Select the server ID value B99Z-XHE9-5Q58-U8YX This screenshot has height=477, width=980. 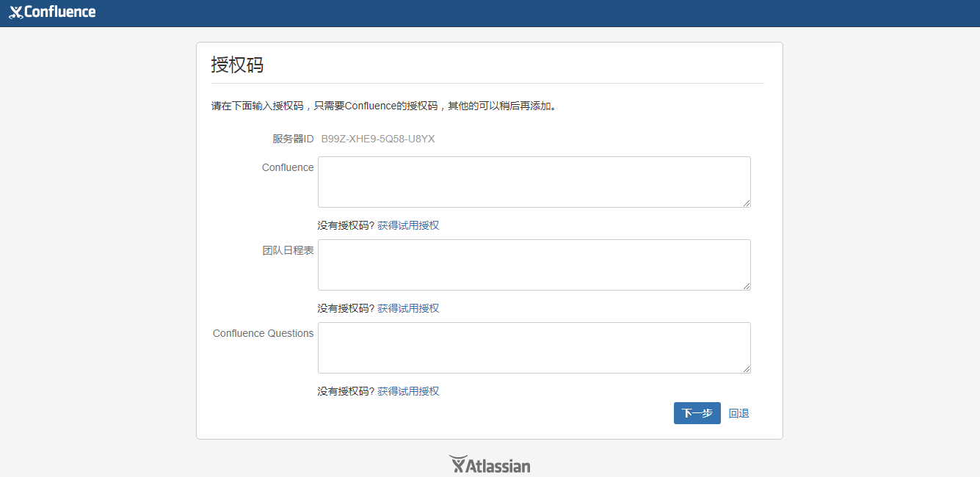(x=377, y=139)
